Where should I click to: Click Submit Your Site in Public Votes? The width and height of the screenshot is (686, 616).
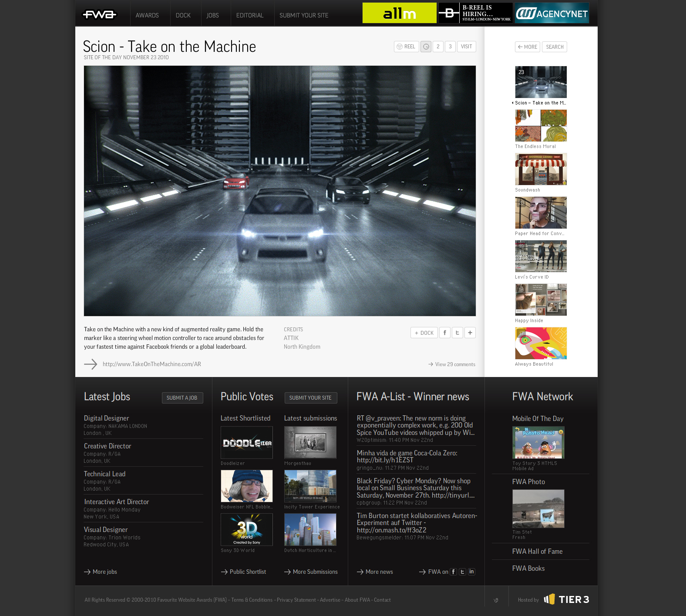tap(311, 398)
